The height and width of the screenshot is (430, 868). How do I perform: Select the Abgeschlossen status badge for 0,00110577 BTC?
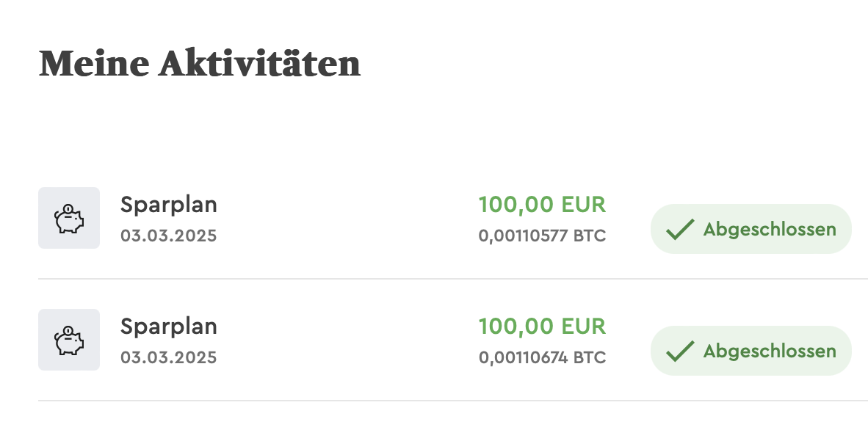(751, 229)
